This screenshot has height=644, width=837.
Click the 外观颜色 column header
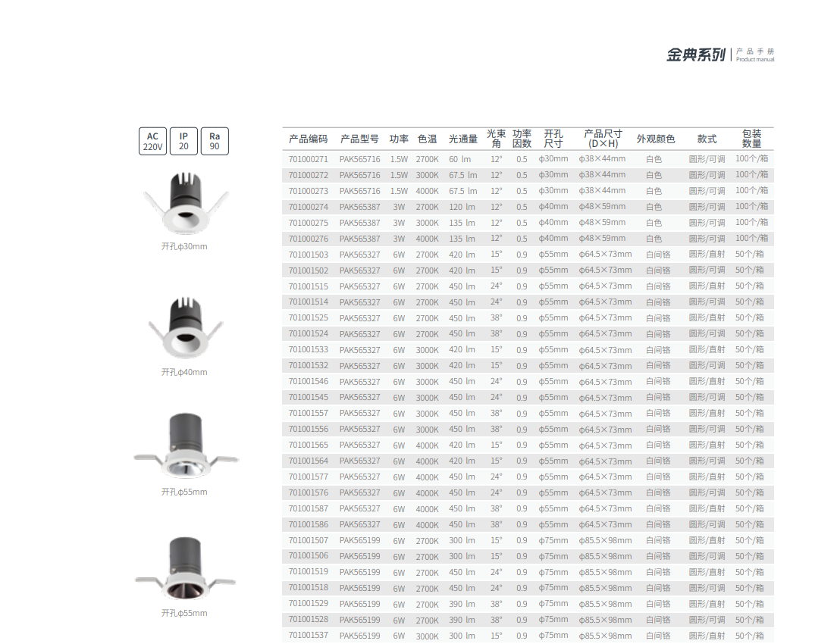[x=655, y=139]
